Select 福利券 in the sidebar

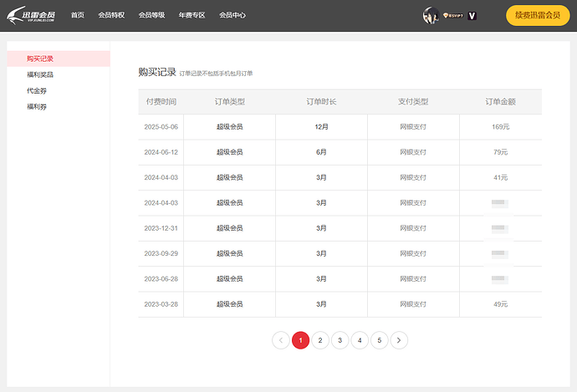tap(37, 107)
